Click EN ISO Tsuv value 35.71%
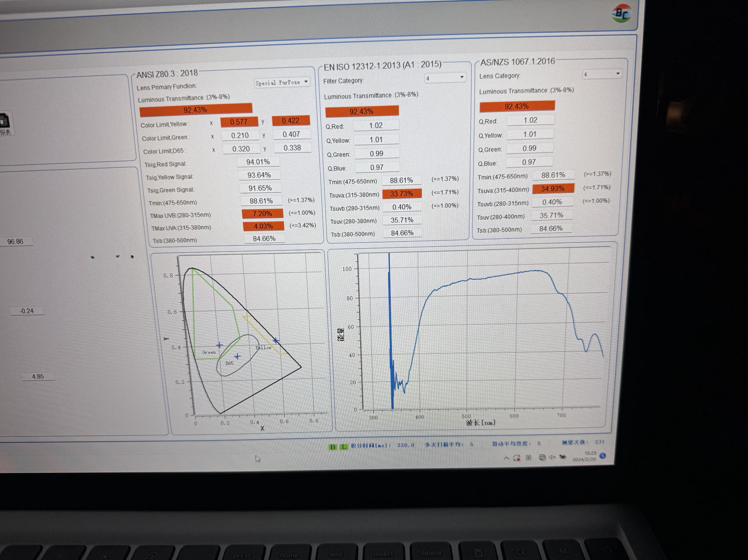 pos(402,220)
